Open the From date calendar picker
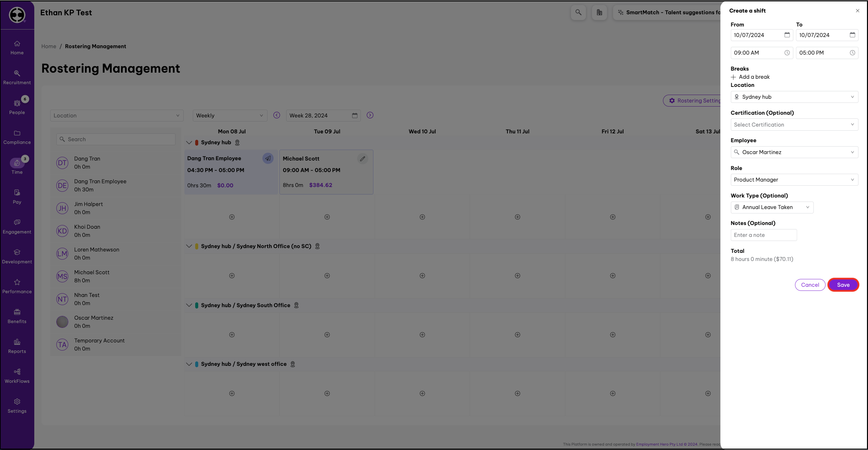 coord(787,35)
